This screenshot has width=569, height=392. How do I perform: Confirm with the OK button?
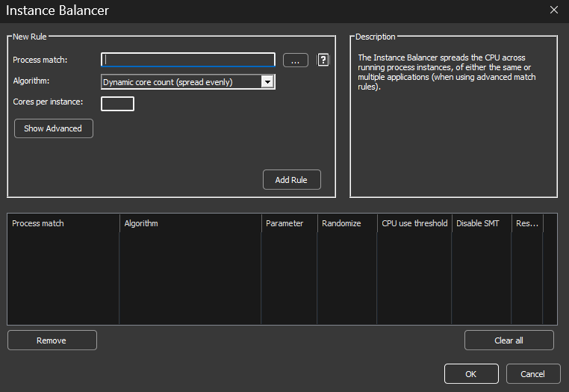(x=471, y=374)
